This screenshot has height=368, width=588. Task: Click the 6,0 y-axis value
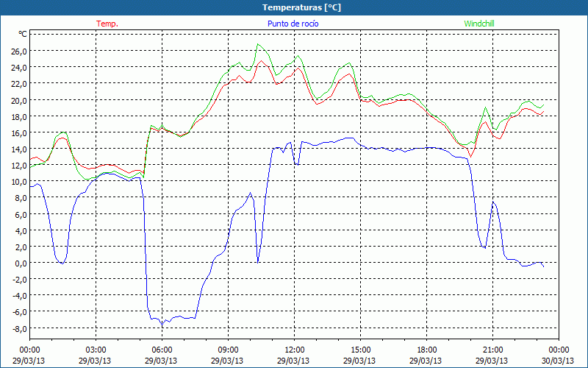point(21,214)
